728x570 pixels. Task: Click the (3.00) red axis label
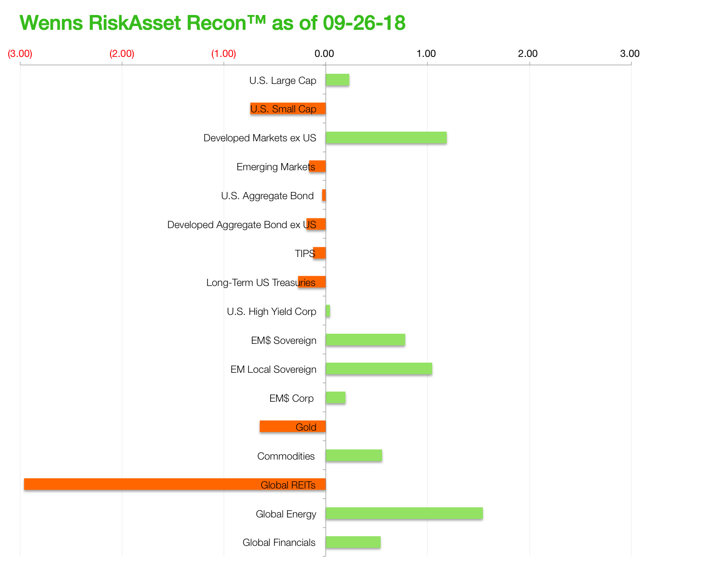[20, 54]
